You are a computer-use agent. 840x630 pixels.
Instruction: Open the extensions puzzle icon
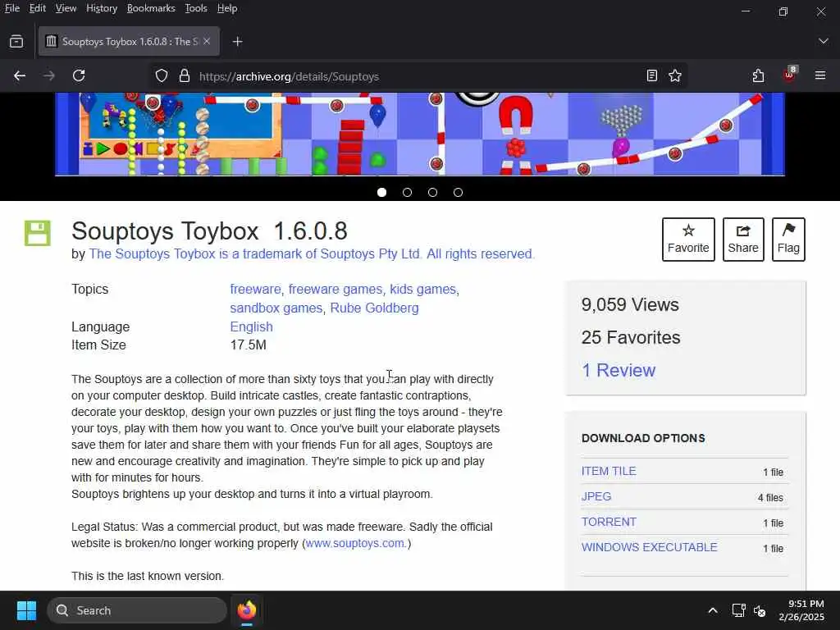758,75
